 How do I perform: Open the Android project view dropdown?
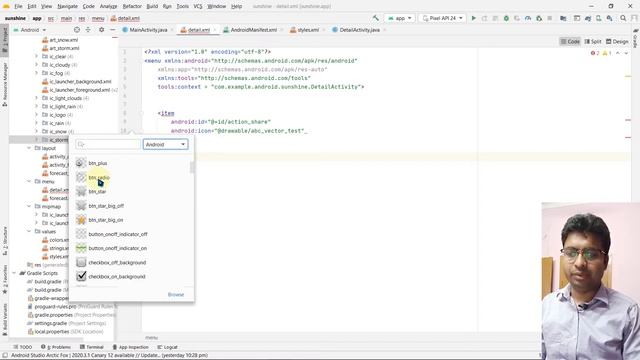coord(30,30)
